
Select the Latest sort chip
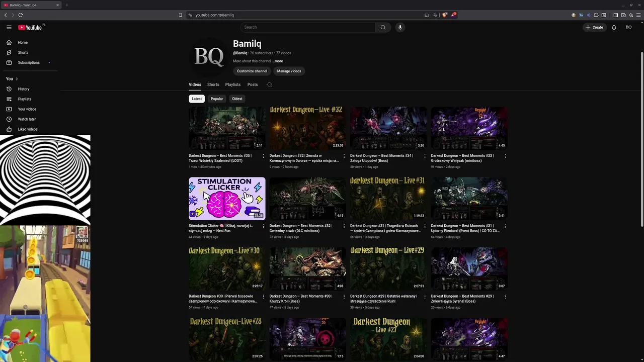tap(197, 99)
